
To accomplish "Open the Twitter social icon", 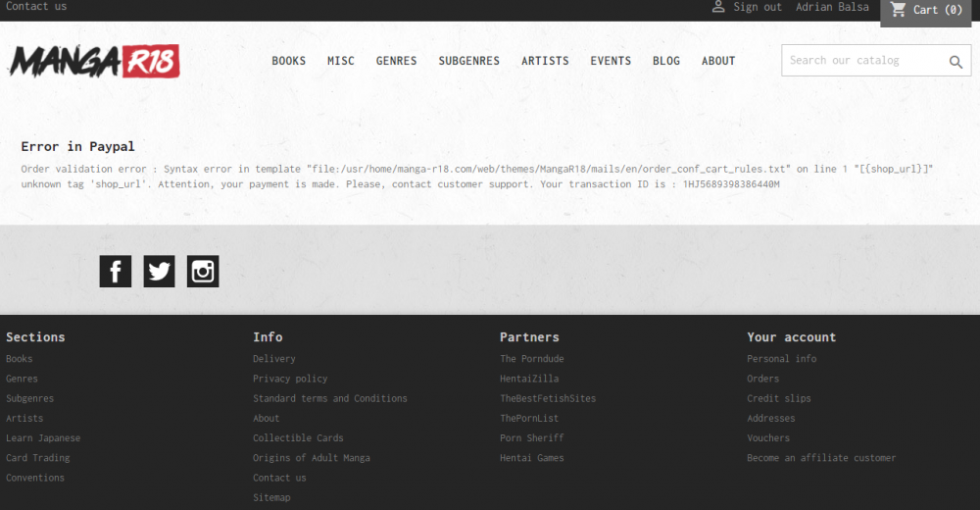I will [160, 272].
